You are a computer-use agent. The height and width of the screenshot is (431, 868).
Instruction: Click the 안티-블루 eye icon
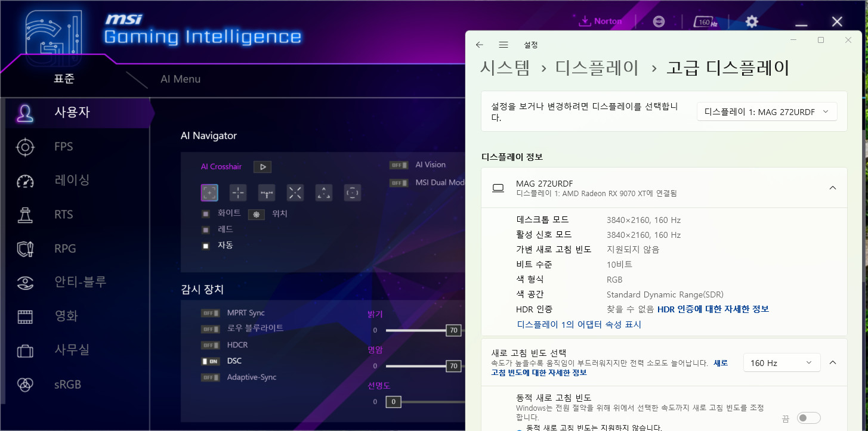click(x=25, y=283)
